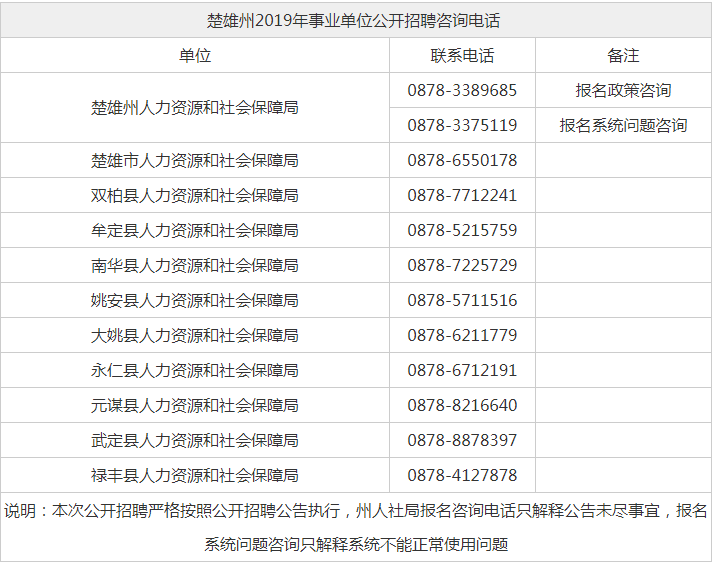The width and height of the screenshot is (712, 563).
Task: Select phone number 0878-5215759
Action: tap(462, 230)
